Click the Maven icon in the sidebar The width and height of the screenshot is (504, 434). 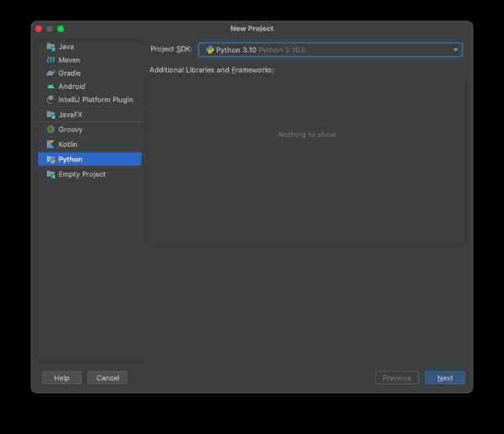coord(51,60)
